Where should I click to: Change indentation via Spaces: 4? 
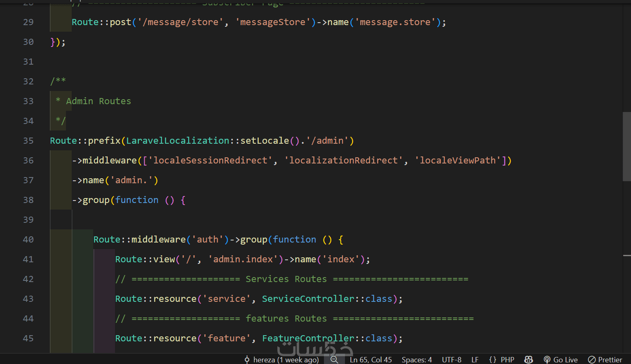417,359
